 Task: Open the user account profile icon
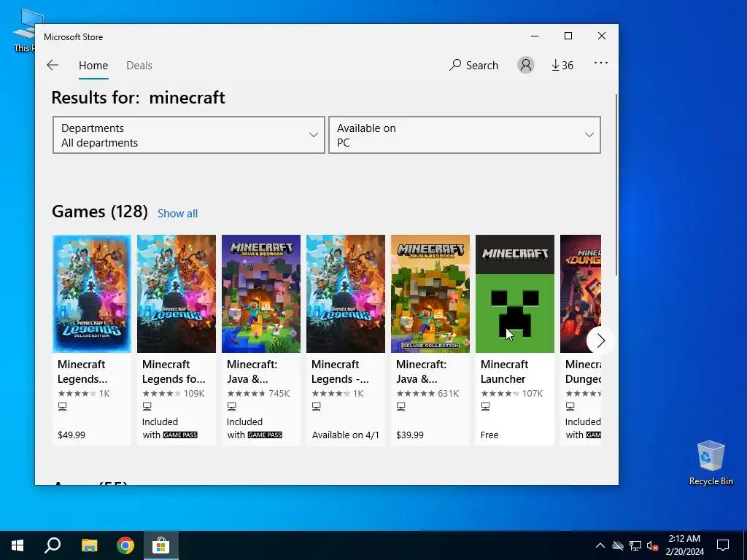click(525, 65)
